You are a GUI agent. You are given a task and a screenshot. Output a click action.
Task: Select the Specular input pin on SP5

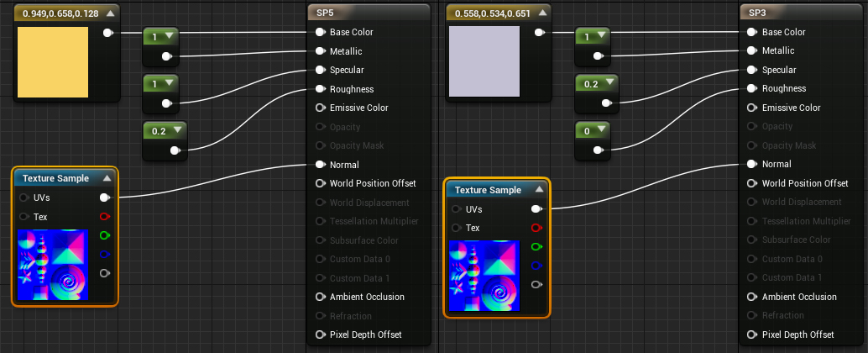click(321, 70)
